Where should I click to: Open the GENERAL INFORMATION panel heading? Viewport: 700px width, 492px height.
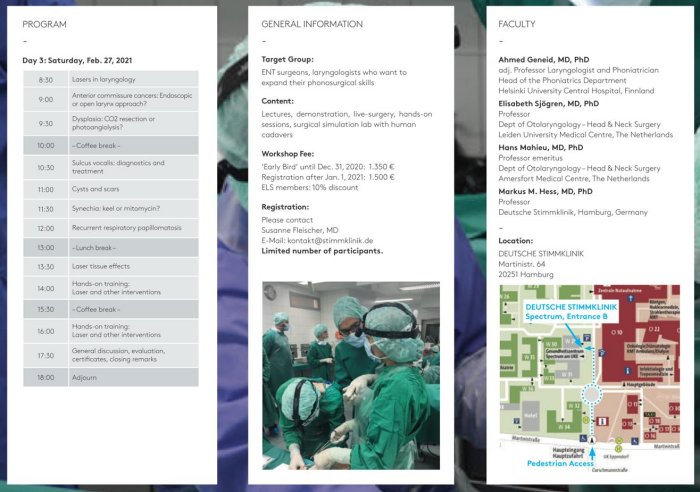click(312, 23)
